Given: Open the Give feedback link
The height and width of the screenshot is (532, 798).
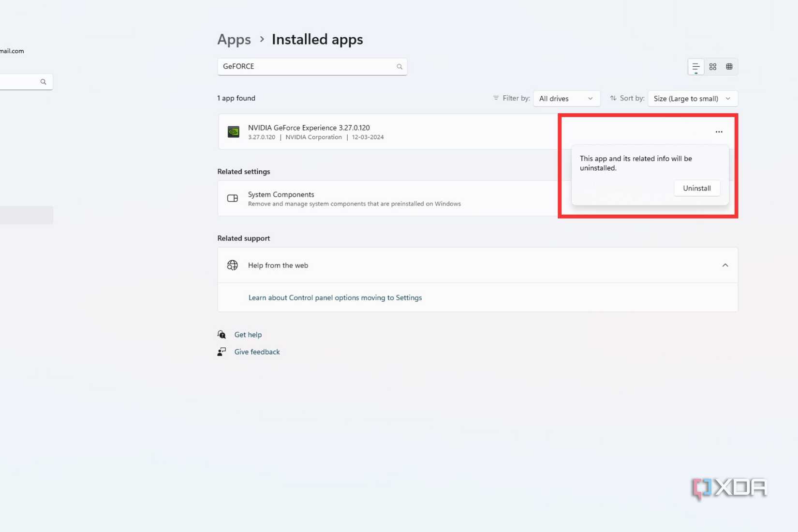Looking at the screenshot, I should pos(257,352).
